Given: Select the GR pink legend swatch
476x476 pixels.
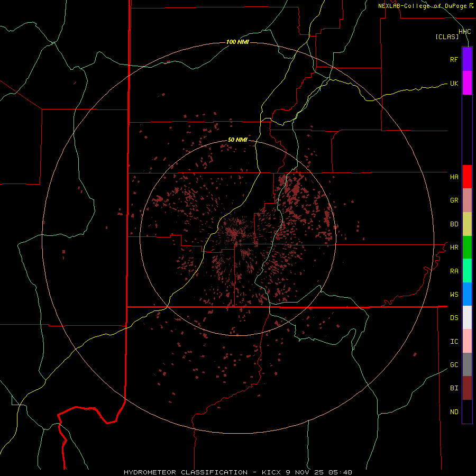Looking at the screenshot, I should (x=467, y=200).
